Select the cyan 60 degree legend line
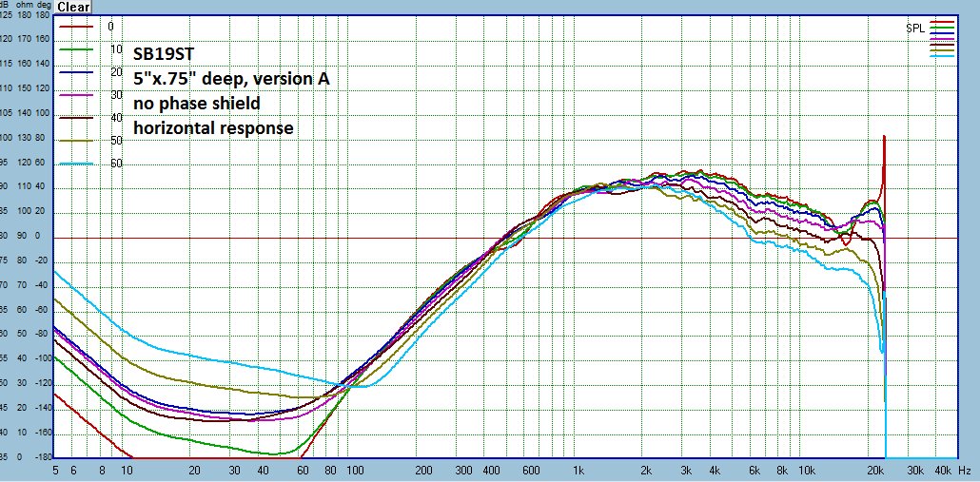This screenshot has height=482, width=980. [75, 164]
